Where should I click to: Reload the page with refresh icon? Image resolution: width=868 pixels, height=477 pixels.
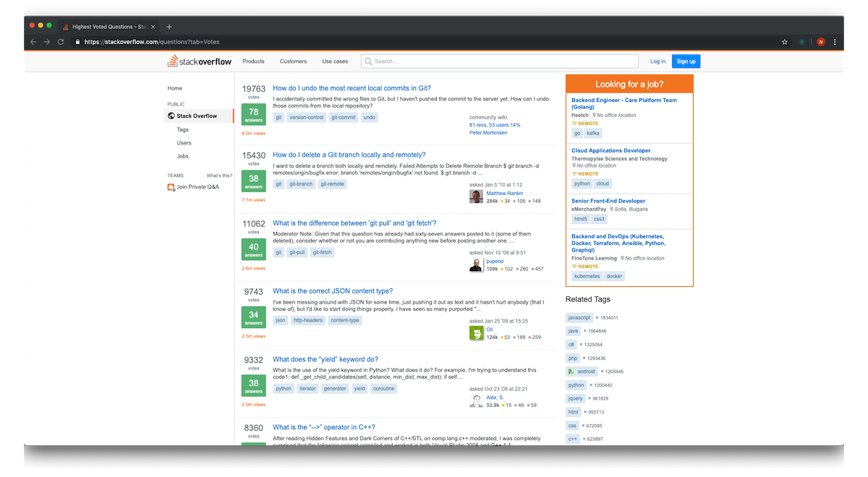click(61, 42)
